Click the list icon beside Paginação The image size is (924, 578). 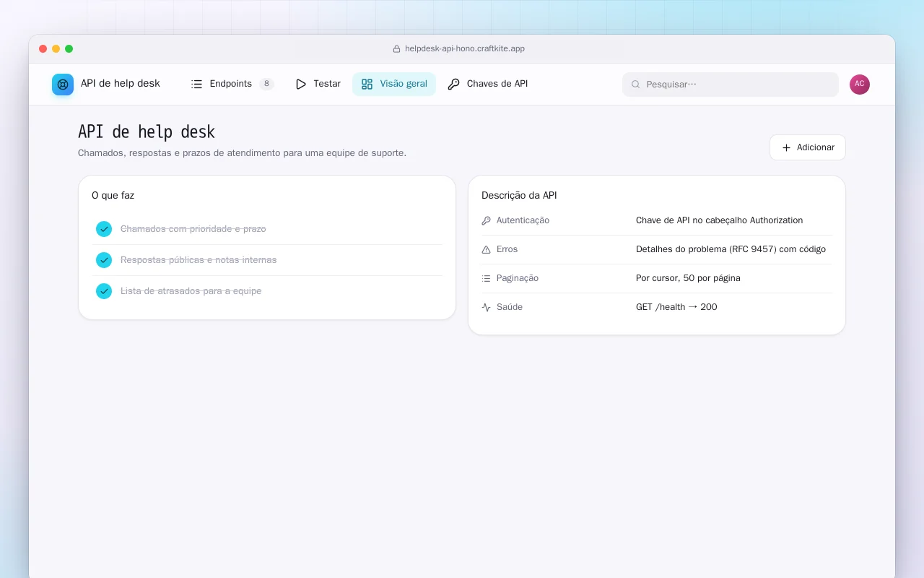[x=487, y=278]
